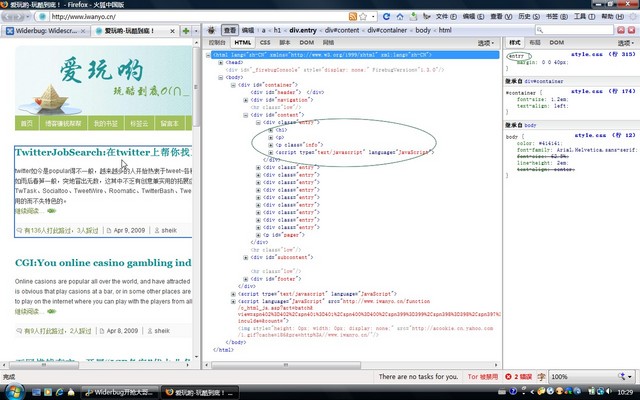
Task: Click the webpage horizontal scrollbar
Action: [x=98, y=365]
